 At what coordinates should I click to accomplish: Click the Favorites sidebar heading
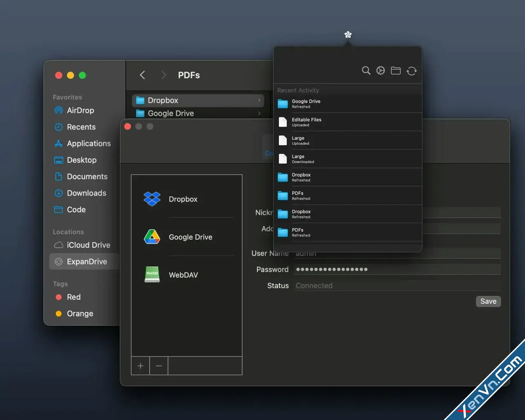67,97
